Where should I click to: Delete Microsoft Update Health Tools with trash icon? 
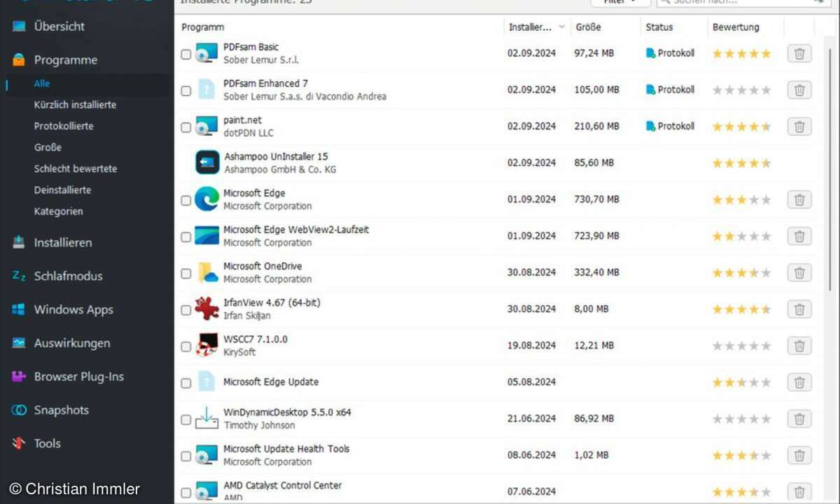coord(799,455)
